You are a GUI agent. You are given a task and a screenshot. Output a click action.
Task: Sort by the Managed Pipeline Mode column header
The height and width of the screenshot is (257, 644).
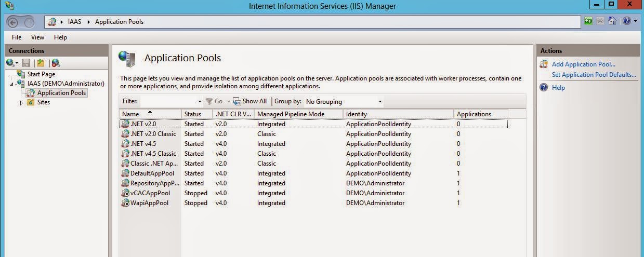click(298, 114)
